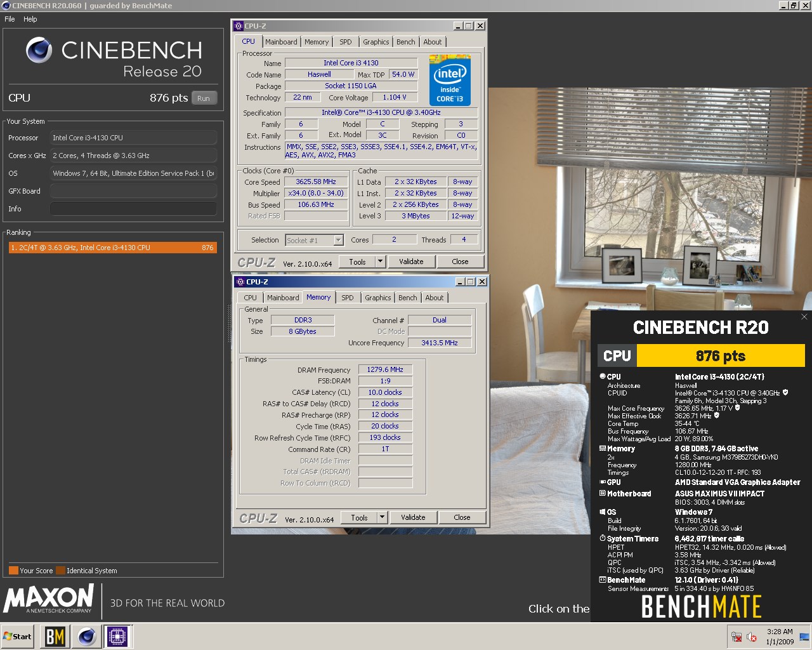Viewport: 812px width, 650px height.
Task: Click the desktop monitor icon in the system tray
Action: pos(804,637)
